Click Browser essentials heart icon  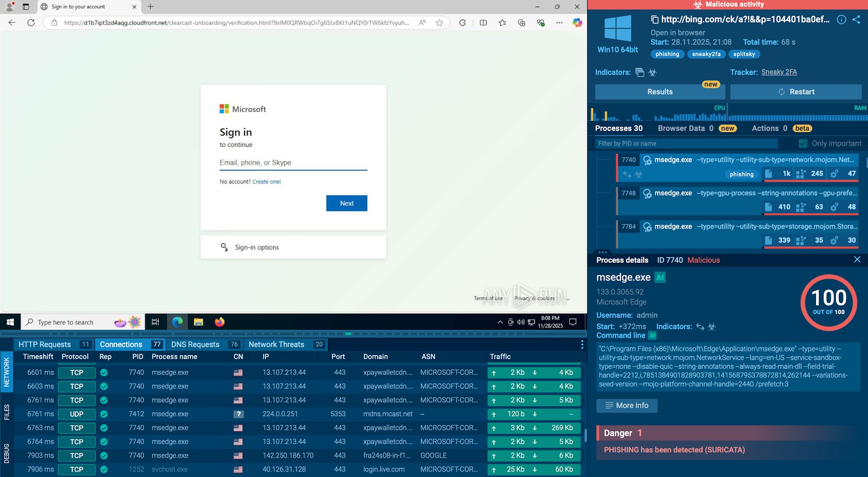point(541,22)
